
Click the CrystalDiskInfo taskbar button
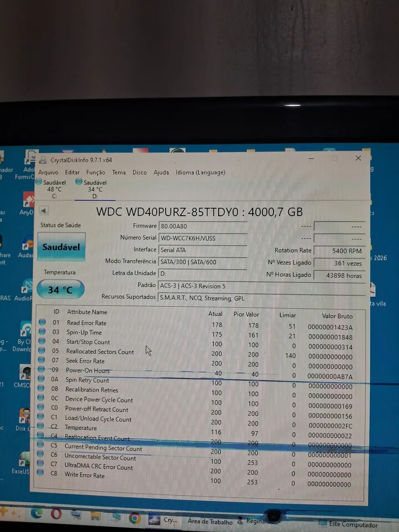(163, 520)
